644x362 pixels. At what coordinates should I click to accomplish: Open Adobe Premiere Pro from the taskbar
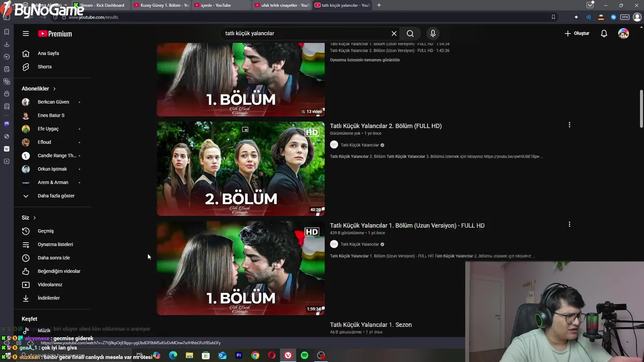pos(238,355)
